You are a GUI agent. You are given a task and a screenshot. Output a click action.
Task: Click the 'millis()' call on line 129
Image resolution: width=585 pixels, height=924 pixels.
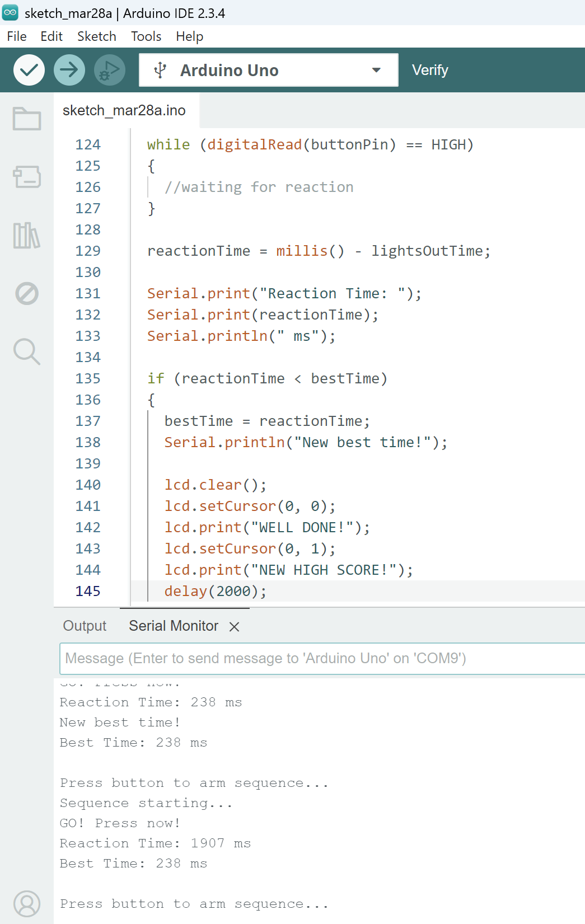311,251
